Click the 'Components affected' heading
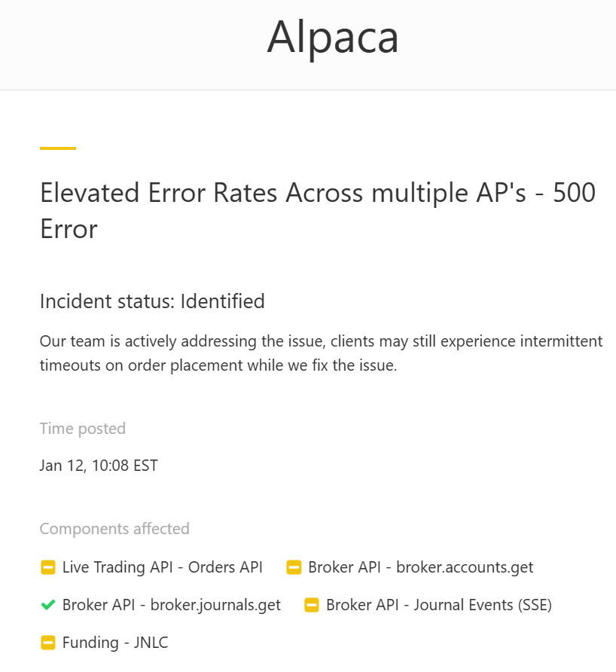The height and width of the screenshot is (672, 616). (x=114, y=529)
